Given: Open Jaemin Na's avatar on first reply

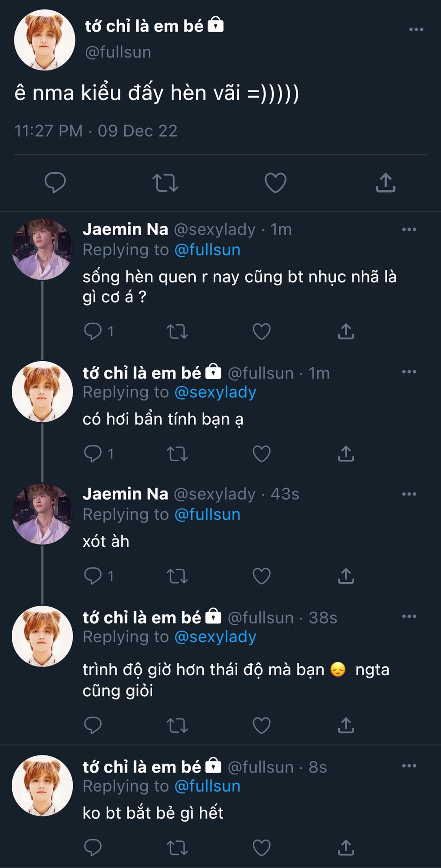Looking at the screenshot, I should click(x=42, y=250).
